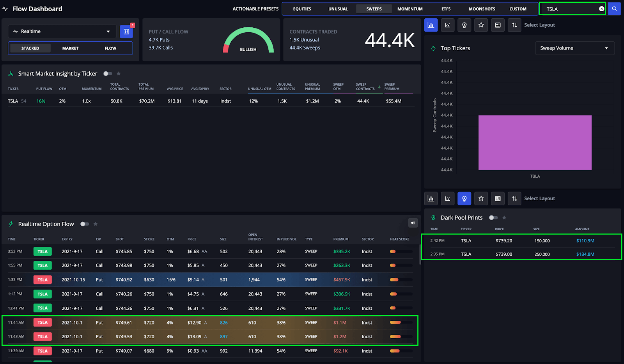The height and width of the screenshot is (364, 624).
Task: Select sort arrows layout in top layout row
Action: pos(515,25)
